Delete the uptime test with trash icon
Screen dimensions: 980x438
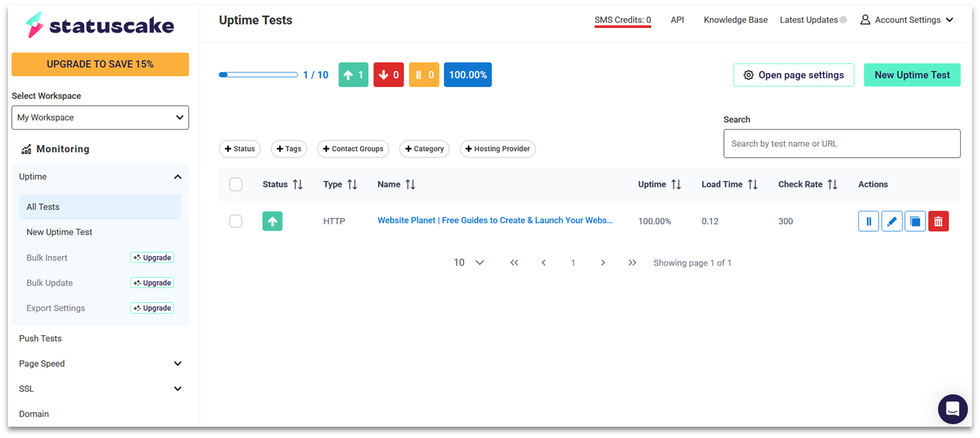[938, 221]
